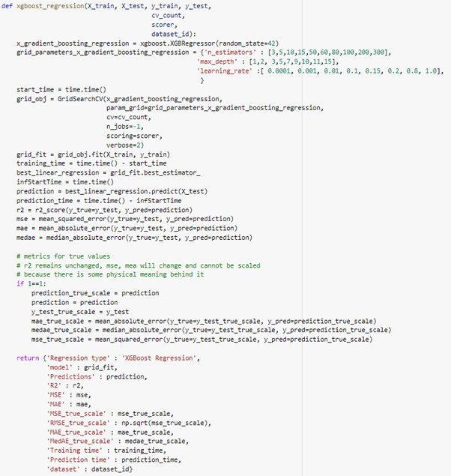The width and height of the screenshot is (451, 476).
Task: Click the mse = mean_squared_error line
Action: pos(125,219)
